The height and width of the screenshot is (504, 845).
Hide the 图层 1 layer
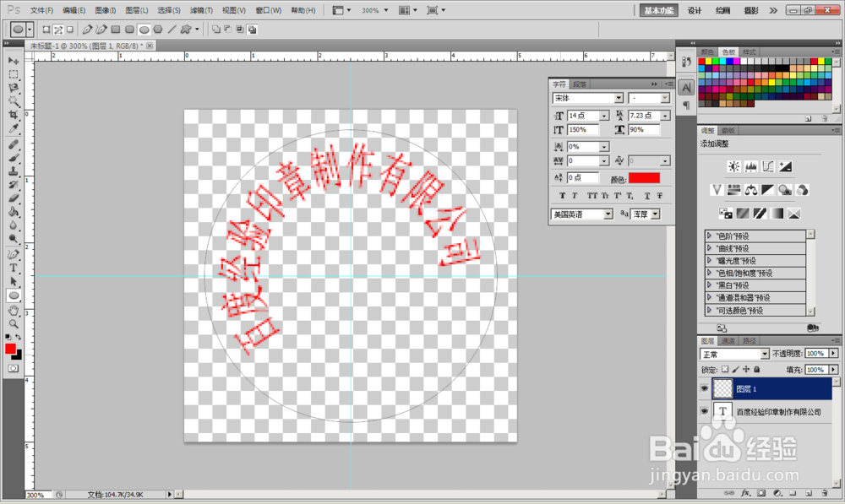(x=705, y=388)
